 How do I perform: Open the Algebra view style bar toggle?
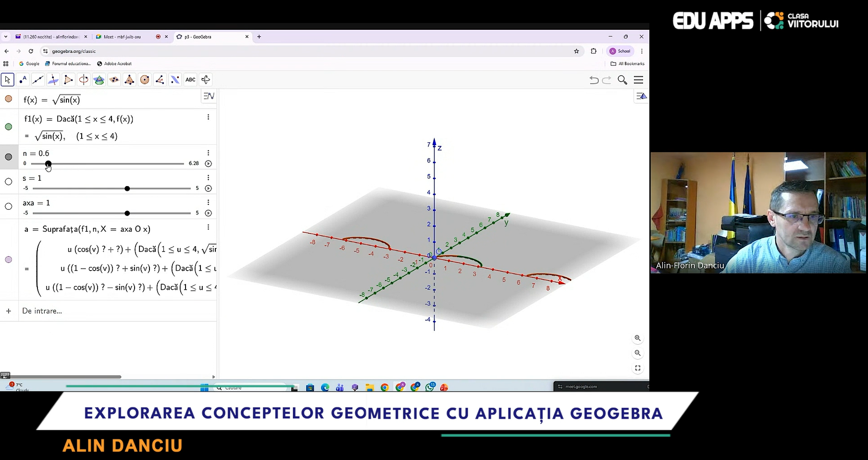coord(209,96)
